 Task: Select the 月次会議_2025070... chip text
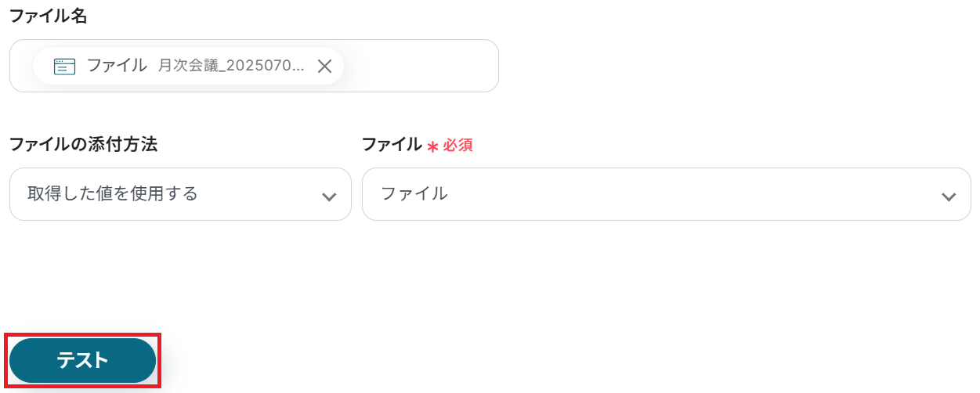231,67
